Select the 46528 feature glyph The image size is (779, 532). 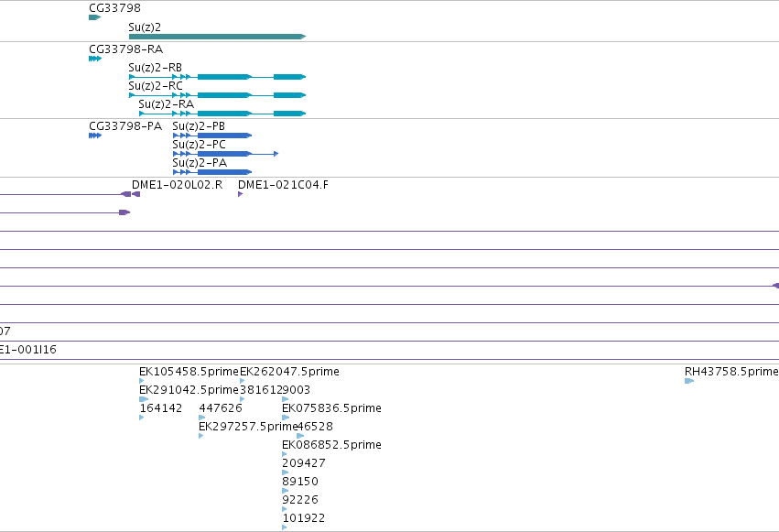[300, 436]
